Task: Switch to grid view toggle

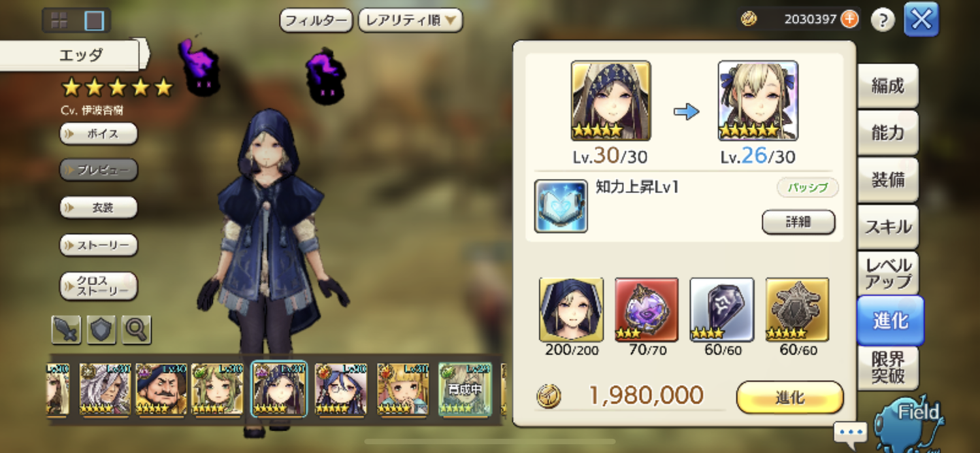Action: click(59, 20)
